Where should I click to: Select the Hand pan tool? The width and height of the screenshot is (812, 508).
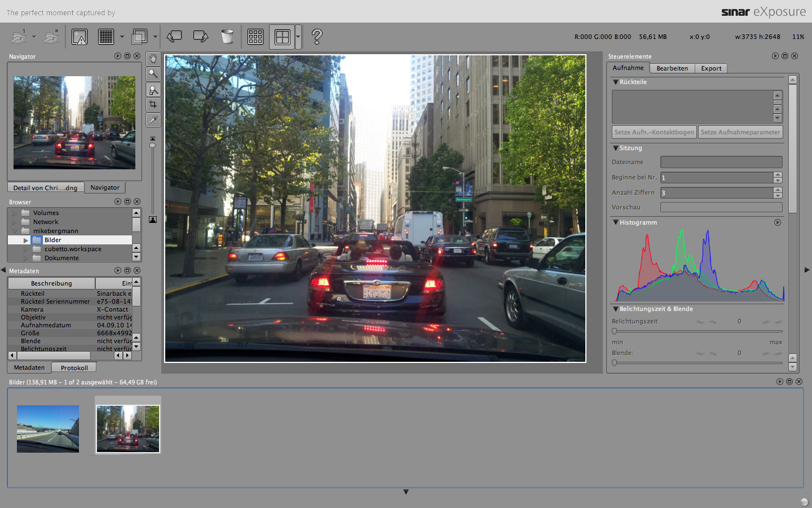153,59
